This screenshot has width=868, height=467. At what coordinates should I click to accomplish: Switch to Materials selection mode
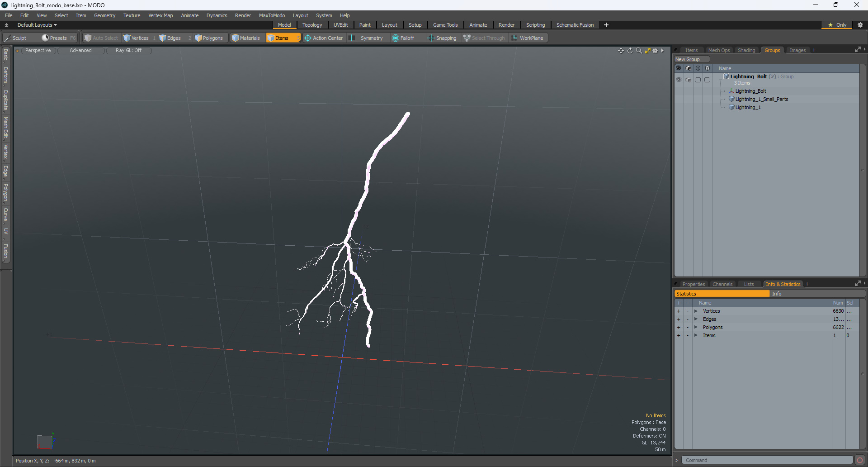[246, 38]
